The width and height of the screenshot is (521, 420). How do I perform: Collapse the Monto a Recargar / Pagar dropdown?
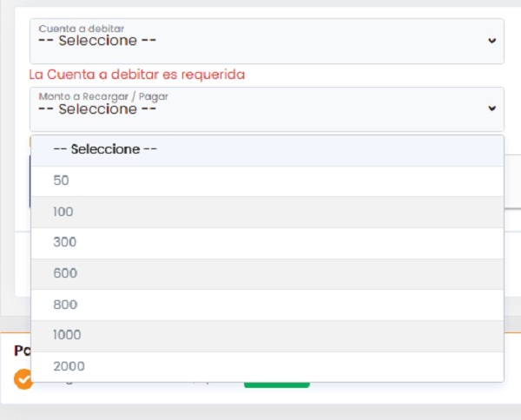click(x=267, y=109)
